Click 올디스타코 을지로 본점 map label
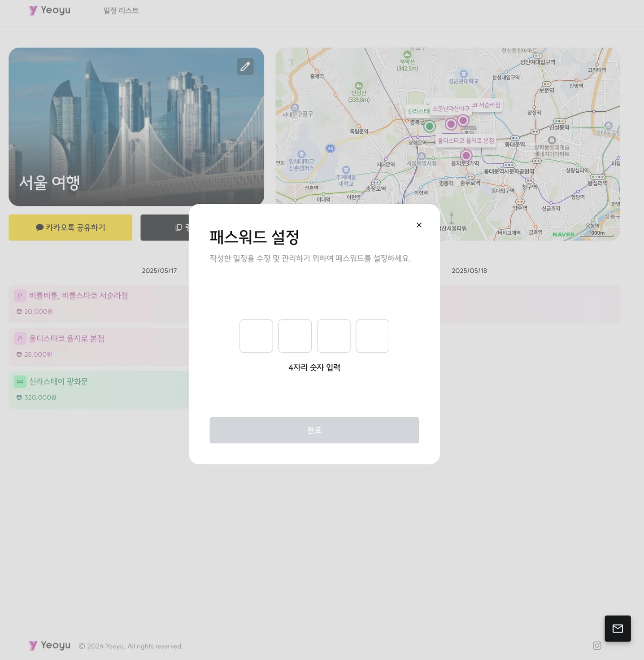The height and width of the screenshot is (660, 644). [x=466, y=140]
